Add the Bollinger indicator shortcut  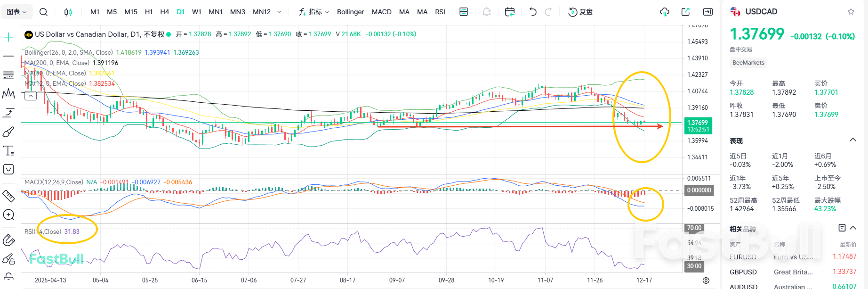[x=350, y=12]
